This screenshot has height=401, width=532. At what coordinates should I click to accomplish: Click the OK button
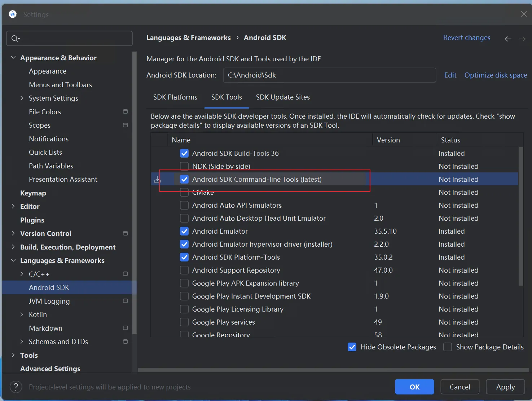tap(414, 387)
